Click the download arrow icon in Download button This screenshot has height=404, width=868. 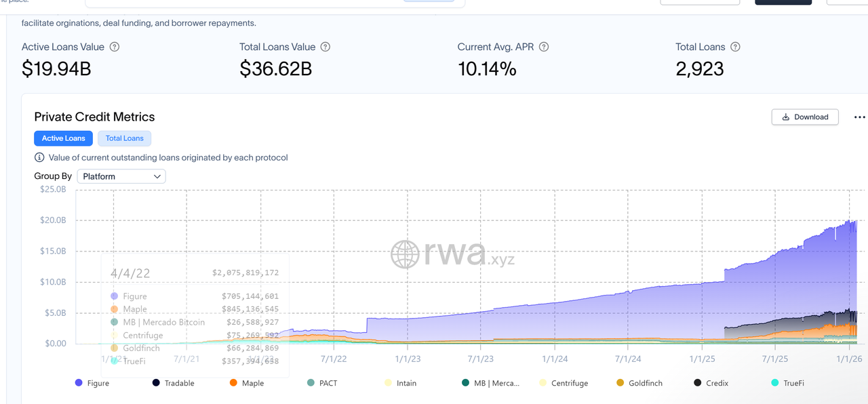coord(786,117)
